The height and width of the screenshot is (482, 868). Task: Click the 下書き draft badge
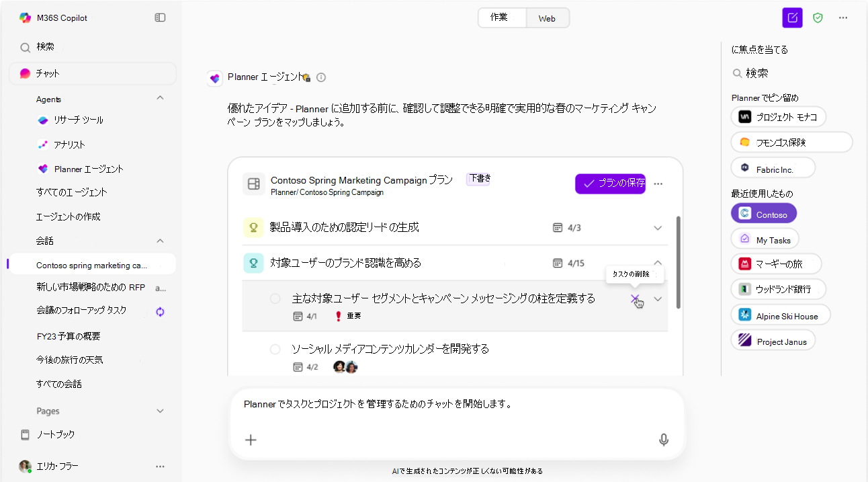tap(478, 179)
